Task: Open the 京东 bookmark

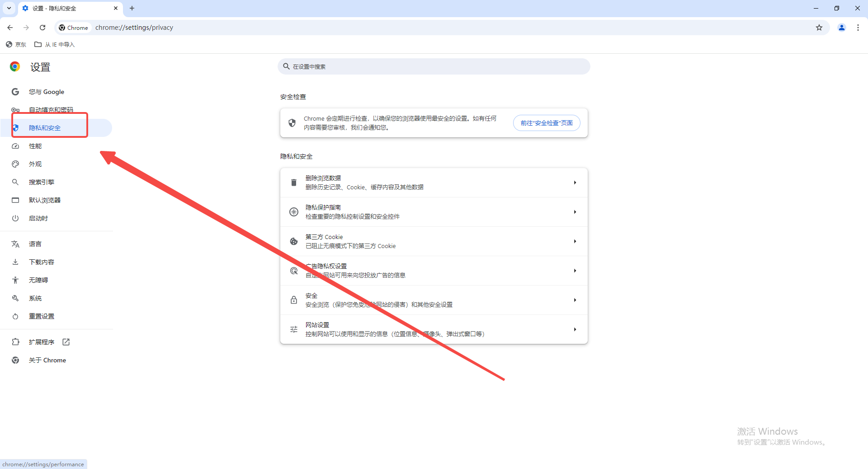Action: pyautogui.click(x=16, y=44)
